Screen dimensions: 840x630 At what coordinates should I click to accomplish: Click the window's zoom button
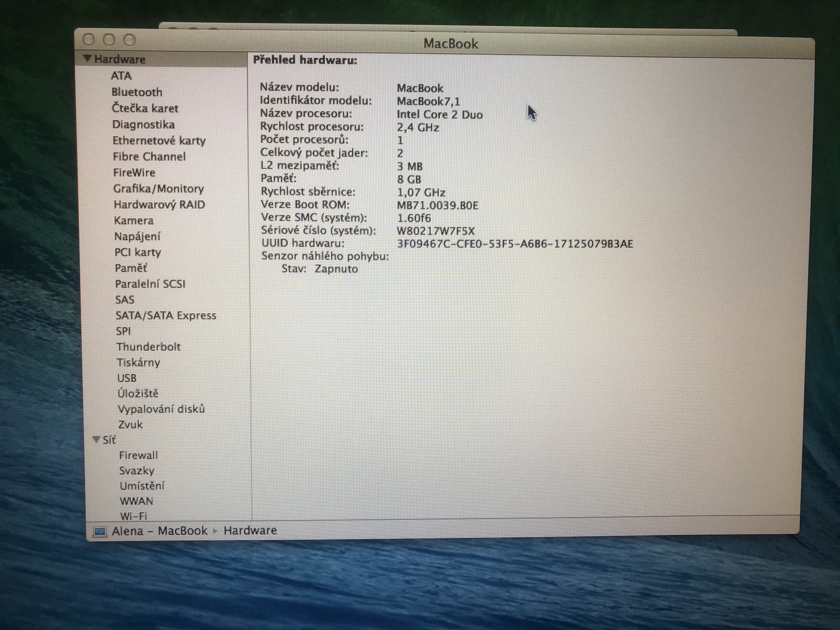[130, 40]
